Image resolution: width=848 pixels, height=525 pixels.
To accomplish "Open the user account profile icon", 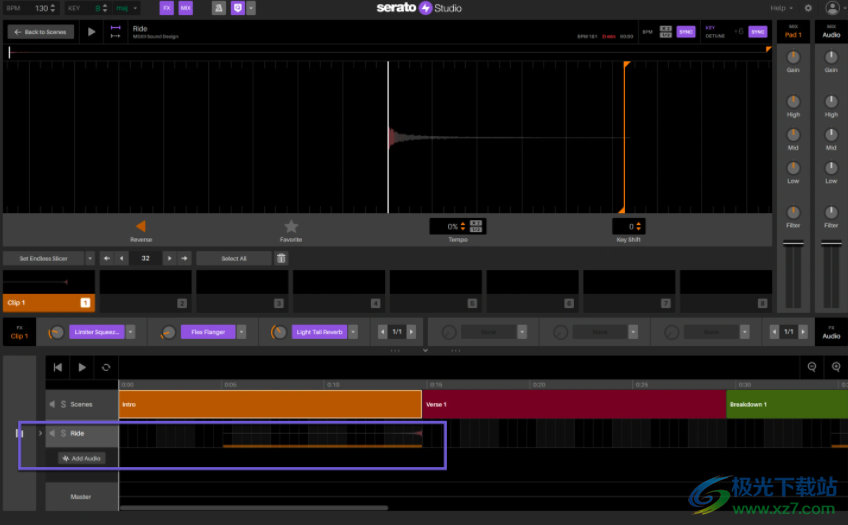I will tap(832, 8).
